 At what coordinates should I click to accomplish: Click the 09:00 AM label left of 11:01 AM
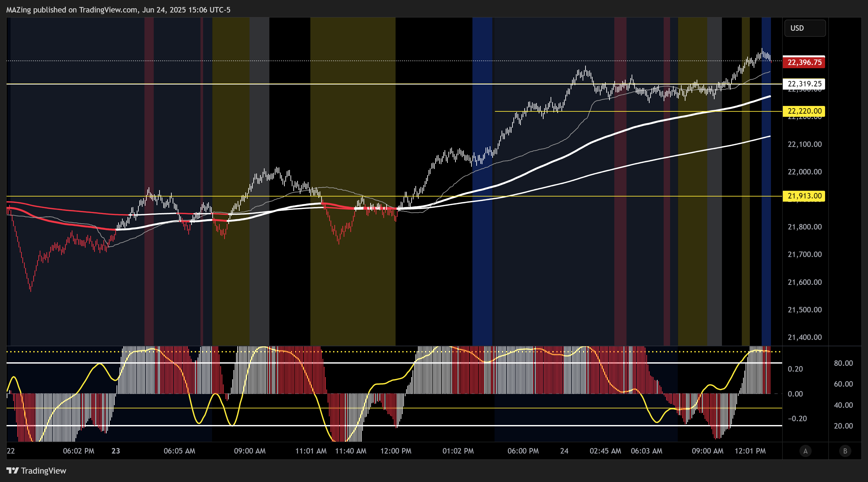pos(250,451)
